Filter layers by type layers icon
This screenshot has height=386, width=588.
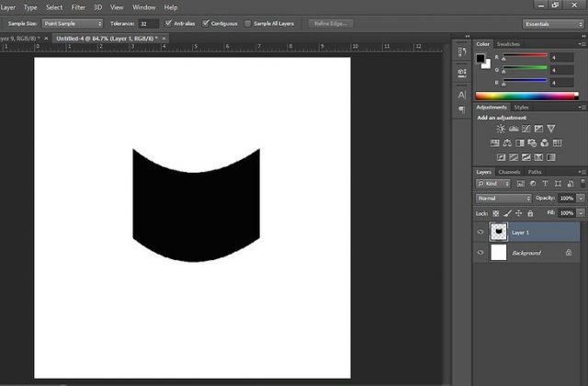coord(544,185)
